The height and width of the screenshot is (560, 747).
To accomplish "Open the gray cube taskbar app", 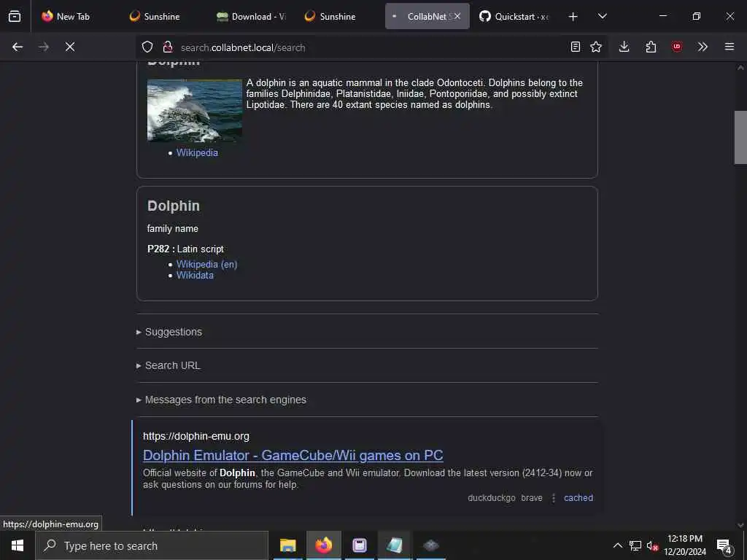I will pos(430,545).
